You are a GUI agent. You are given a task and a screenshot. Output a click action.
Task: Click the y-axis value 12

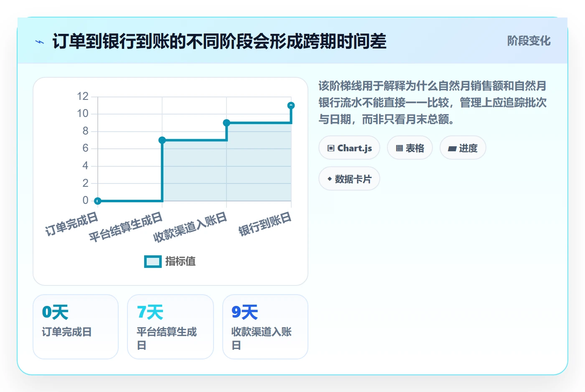point(83,96)
